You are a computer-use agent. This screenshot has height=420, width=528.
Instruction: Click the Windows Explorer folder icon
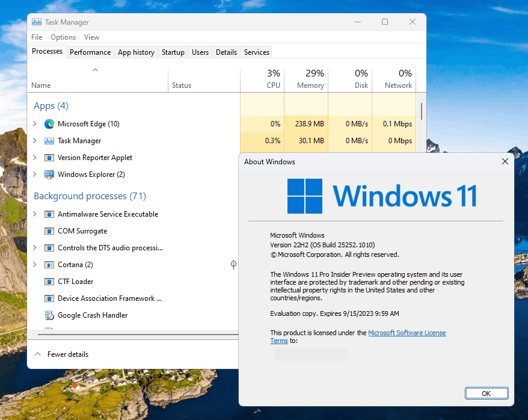click(x=49, y=174)
